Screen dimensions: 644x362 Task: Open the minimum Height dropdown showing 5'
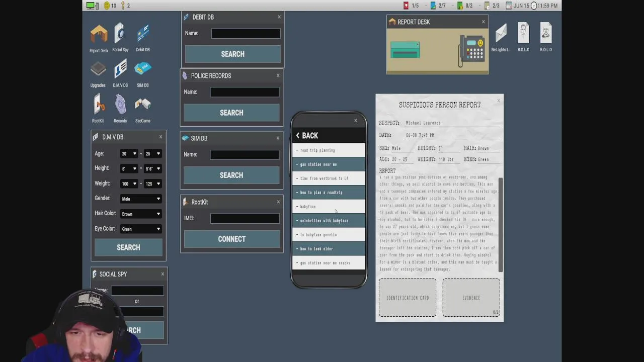tap(129, 168)
